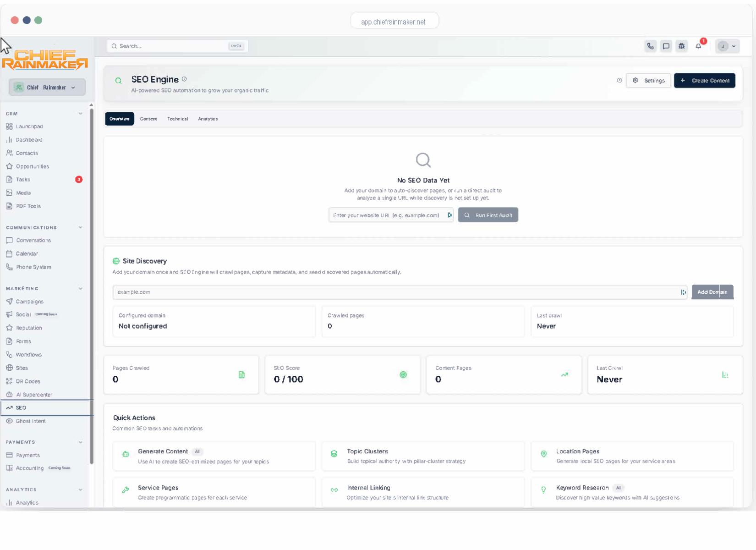Open Social in the sidebar menu

click(23, 315)
